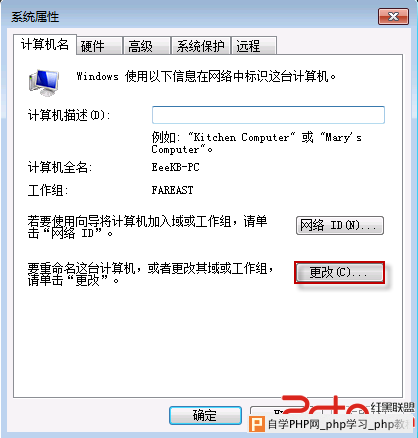Click the 更改(C)... button
Image resolution: width=418 pixels, height=438 pixels.
coord(339,273)
